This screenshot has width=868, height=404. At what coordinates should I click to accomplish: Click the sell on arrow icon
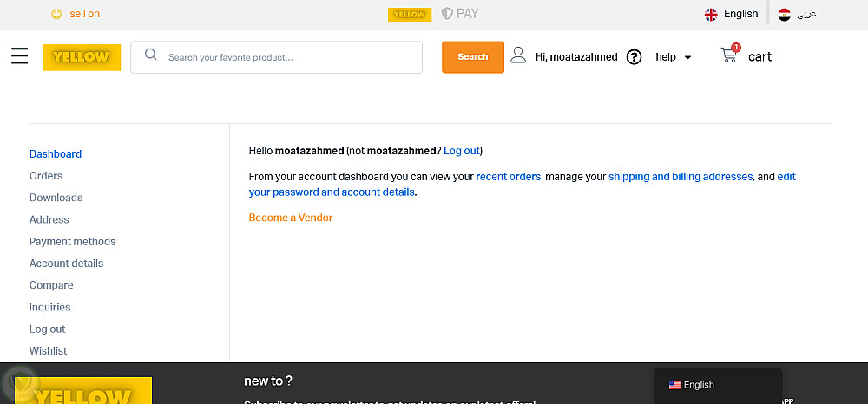[x=56, y=14]
